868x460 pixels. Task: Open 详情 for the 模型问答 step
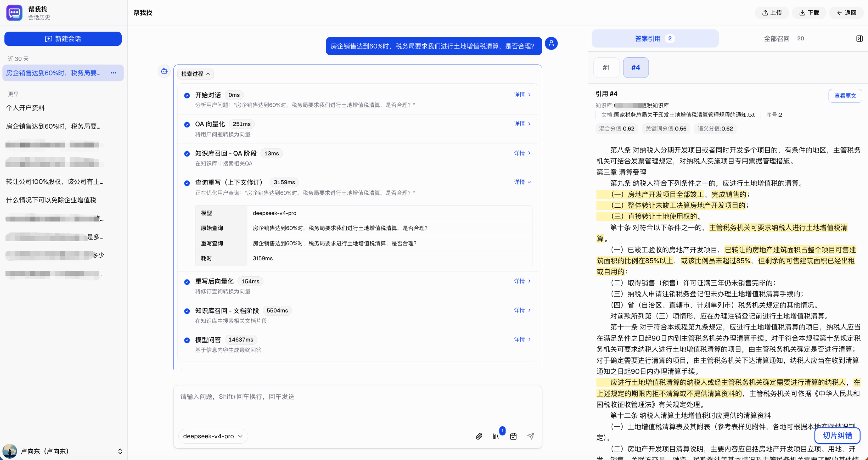pyautogui.click(x=522, y=339)
